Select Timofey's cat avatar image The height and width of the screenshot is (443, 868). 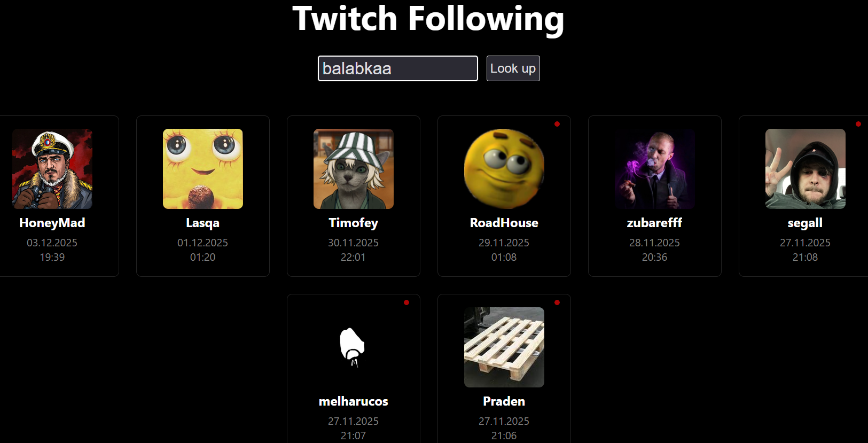coord(354,169)
